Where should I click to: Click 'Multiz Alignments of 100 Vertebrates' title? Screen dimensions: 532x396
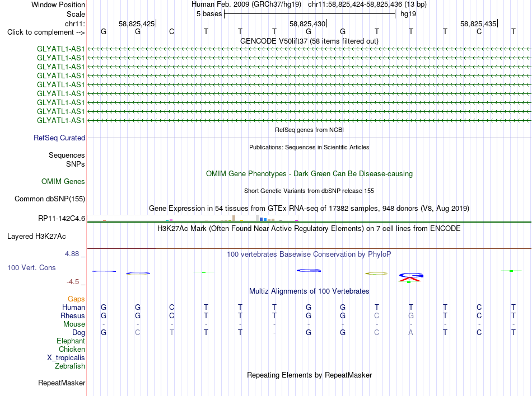click(x=309, y=291)
